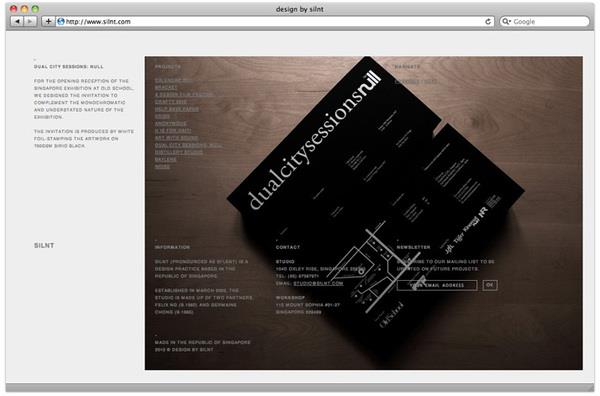This screenshot has height=396, width=600.
Task: Click the SILNT logo in left sidebar
Action: point(44,246)
